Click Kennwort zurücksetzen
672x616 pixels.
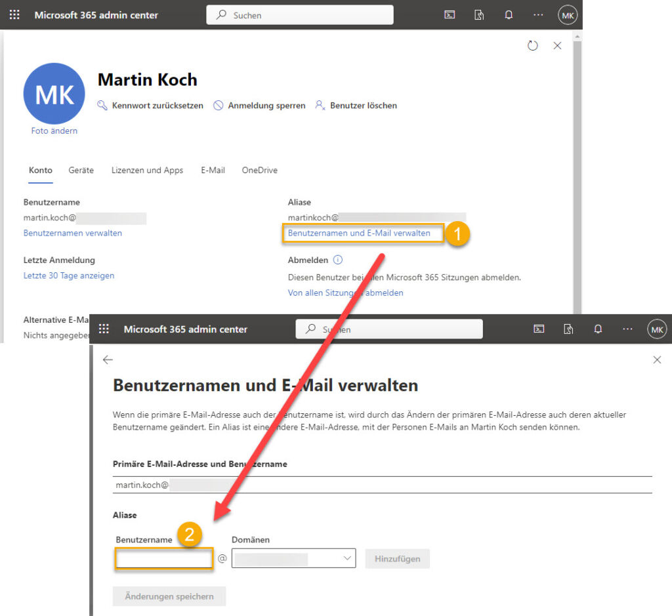[150, 106]
